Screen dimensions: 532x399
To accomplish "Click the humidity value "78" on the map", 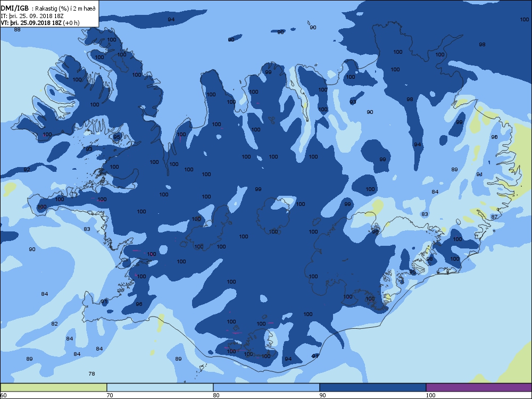I will click(x=92, y=373).
